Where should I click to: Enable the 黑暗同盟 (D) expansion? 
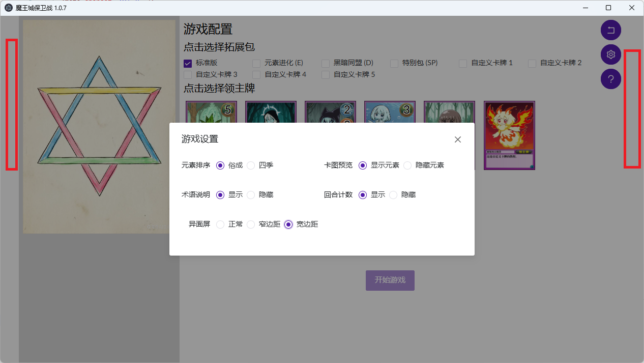point(326,63)
